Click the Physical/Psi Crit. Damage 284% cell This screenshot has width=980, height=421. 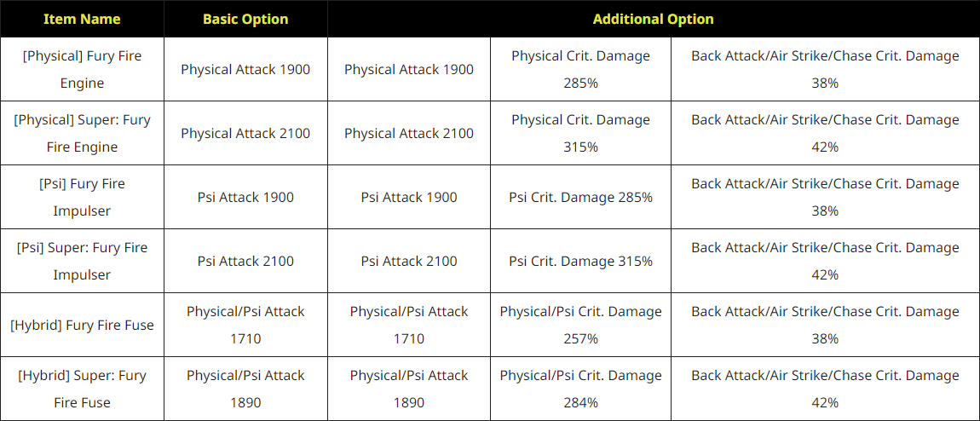click(580, 389)
